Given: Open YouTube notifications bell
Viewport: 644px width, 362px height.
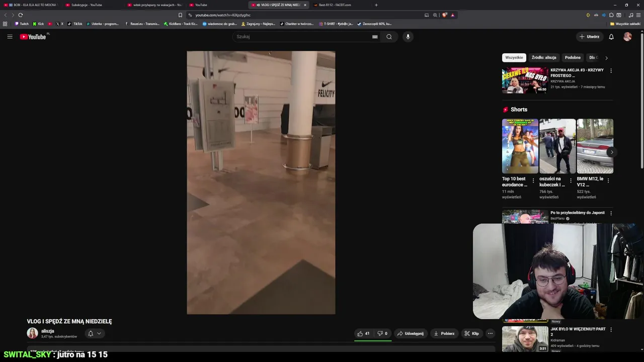Looking at the screenshot, I should point(611,37).
